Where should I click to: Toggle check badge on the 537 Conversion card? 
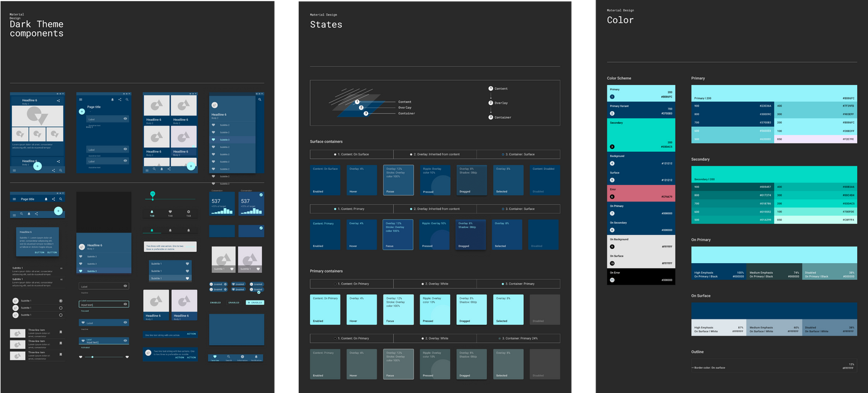point(261,194)
